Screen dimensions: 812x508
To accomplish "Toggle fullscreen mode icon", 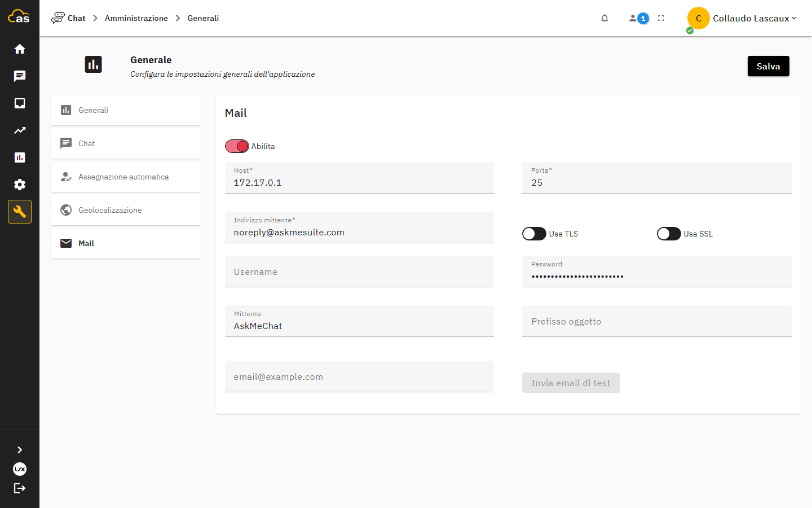I will coord(661,18).
